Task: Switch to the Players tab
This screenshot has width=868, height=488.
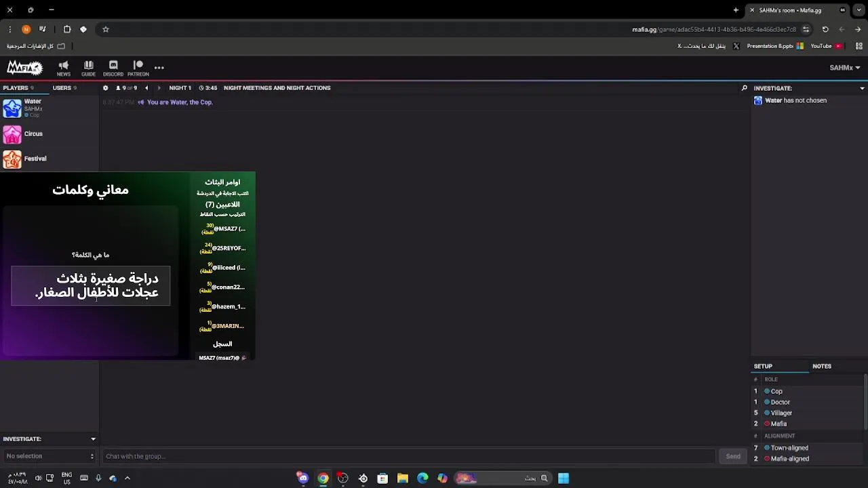Action: [18, 88]
